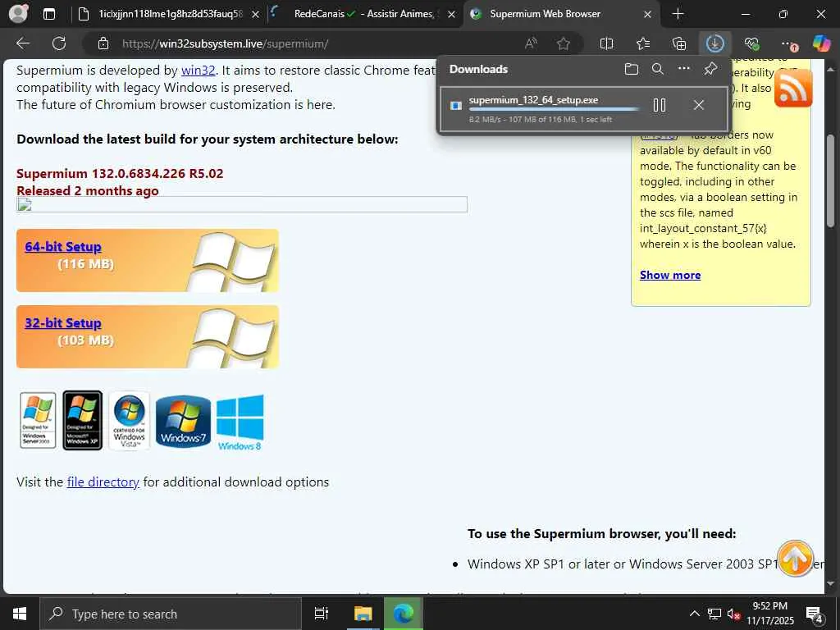Image resolution: width=840 pixels, height=630 pixels.
Task: Cancel the supermium_132_64_setup.exe download
Action: pyautogui.click(x=699, y=105)
